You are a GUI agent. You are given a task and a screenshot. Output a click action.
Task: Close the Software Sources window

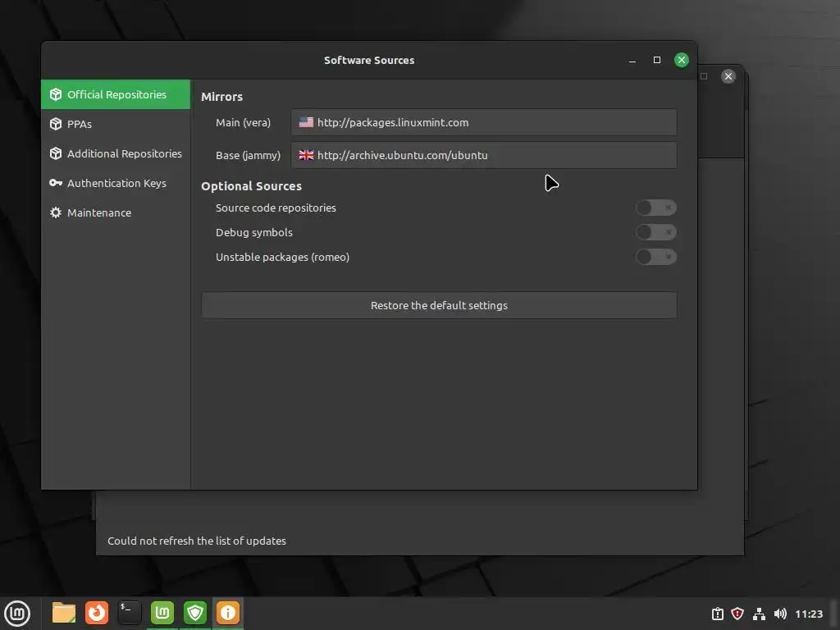pyautogui.click(x=682, y=60)
